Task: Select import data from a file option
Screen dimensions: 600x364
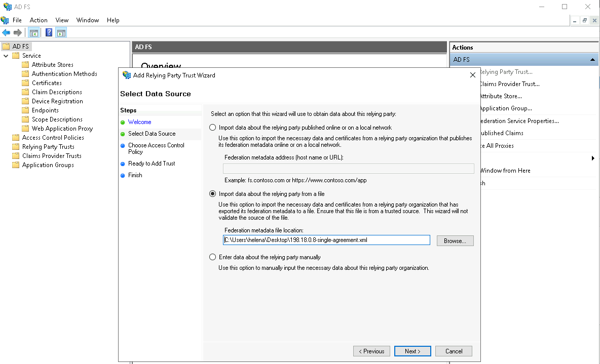Action: click(x=213, y=194)
